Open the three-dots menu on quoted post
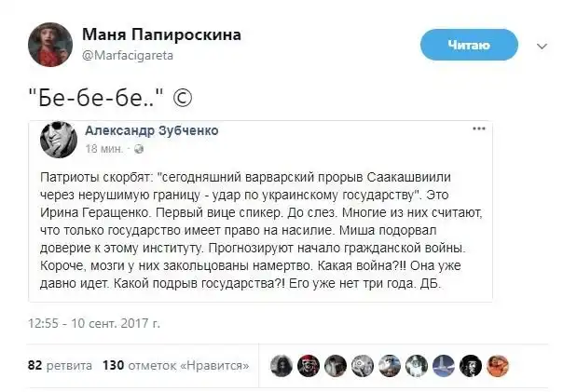 (x=478, y=128)
